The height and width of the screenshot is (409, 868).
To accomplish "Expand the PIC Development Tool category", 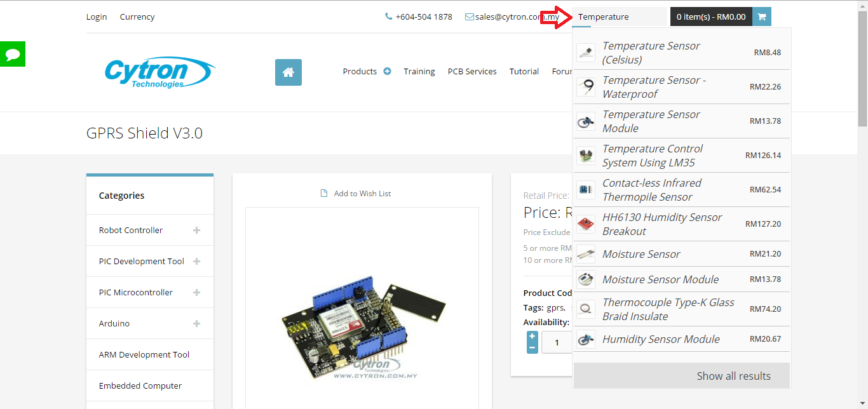I will [197, 262].
